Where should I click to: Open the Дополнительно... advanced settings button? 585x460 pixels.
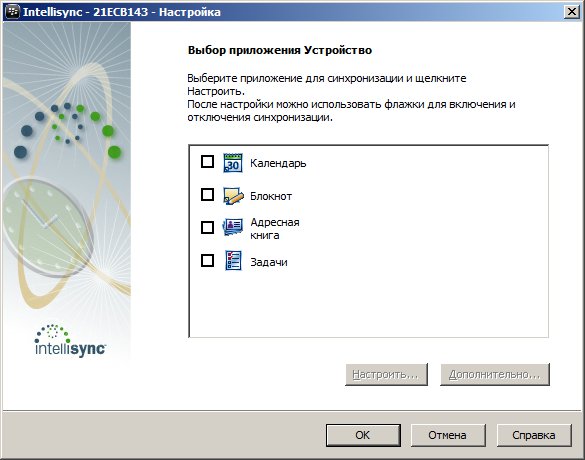click(x=495, y=374)
